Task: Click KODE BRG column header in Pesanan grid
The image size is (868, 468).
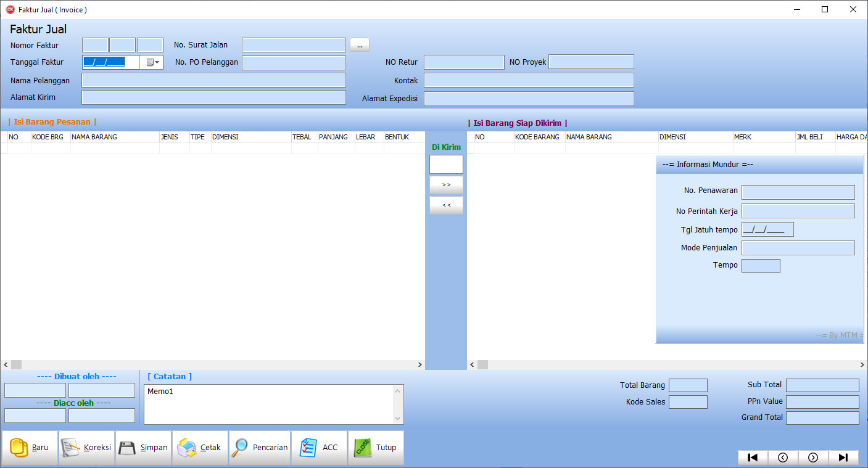Action: click(x=51, y=137)
